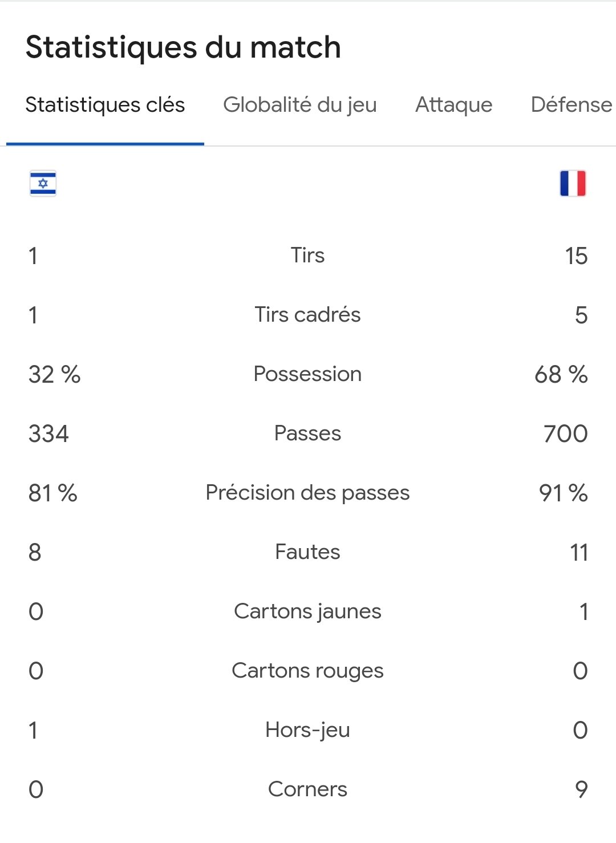The width and height of the screenshot is (616, 843).
Task: Click the Statistiques du match heading
Action: pyautogui.click(x=183, y=47)
